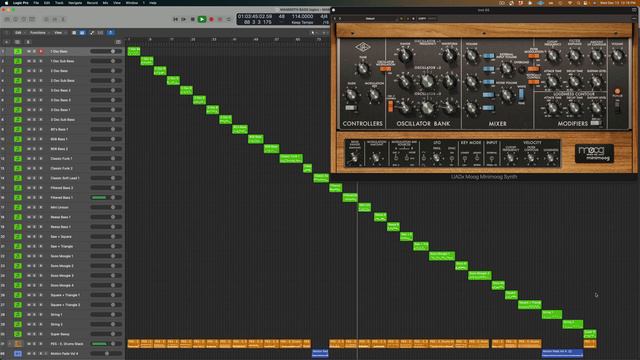Click the Moog minimoog logo badge

tap(594, 153)
